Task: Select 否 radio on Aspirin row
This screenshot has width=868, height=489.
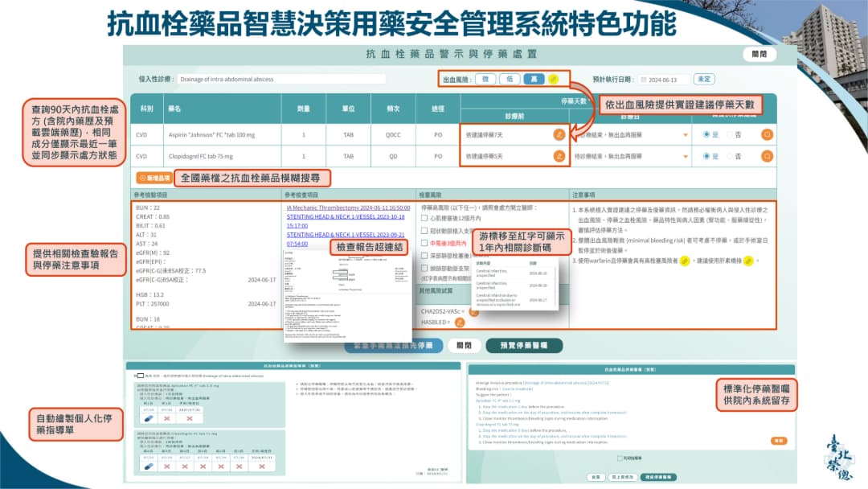Action: tap(730, 134)
